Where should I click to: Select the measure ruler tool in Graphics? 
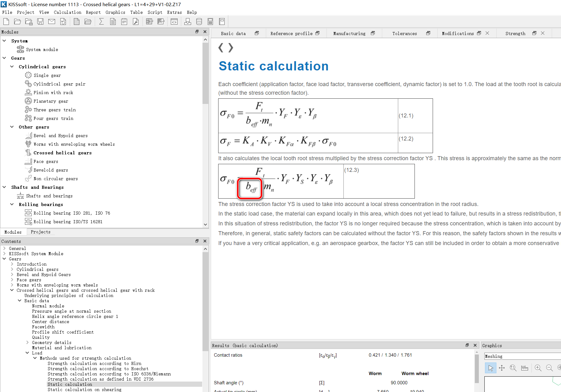click(x=525, y=368)
